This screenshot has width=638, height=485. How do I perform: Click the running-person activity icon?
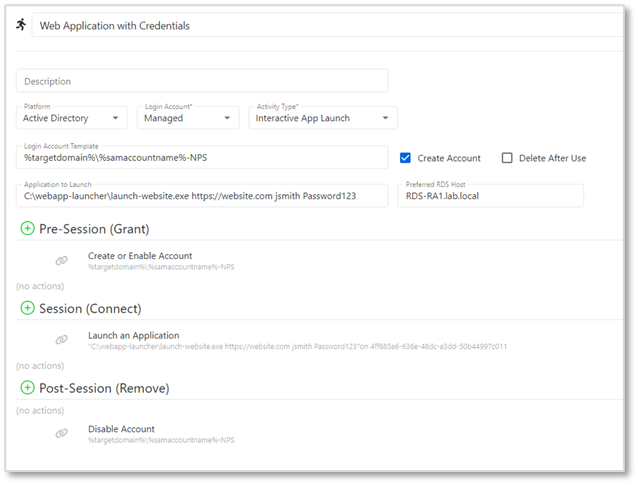(x=21, y=25)
